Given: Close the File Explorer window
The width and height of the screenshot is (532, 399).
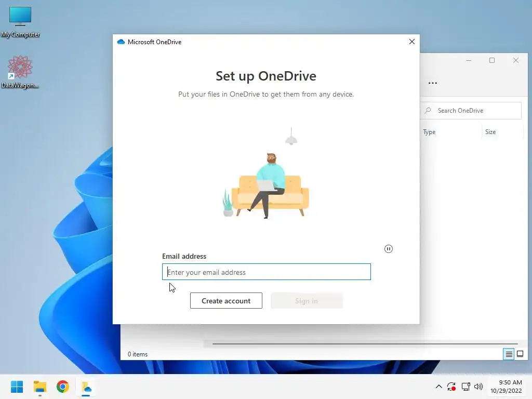Looking at the screenshot, I should click(x=516, y=60).
